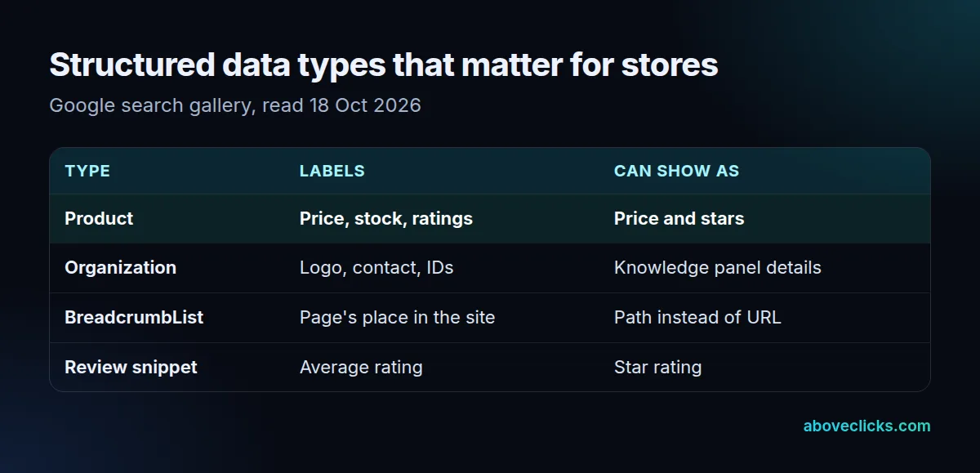This screenshot has width=980, height=473.
Task: Select the 'Average rating' cell
Action: tap(361, 368)
